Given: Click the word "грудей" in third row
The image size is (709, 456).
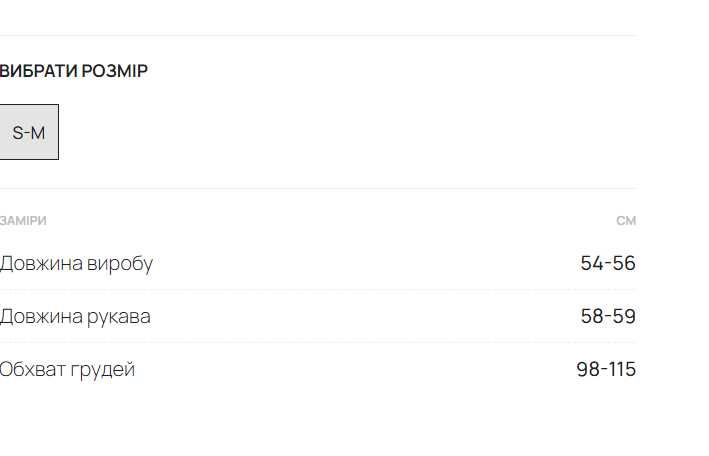Looking at the screenshot, I should click(103, 370).
